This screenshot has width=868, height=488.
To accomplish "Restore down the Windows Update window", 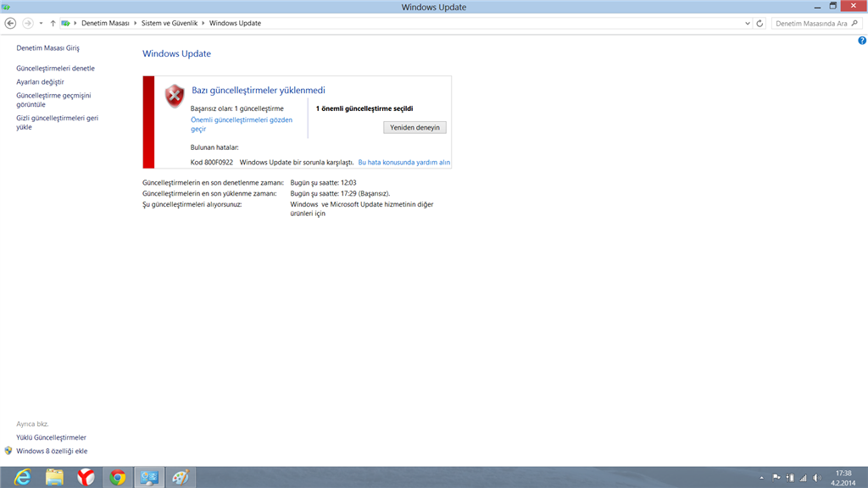I will pyautogui.click(x=832, y=6).
